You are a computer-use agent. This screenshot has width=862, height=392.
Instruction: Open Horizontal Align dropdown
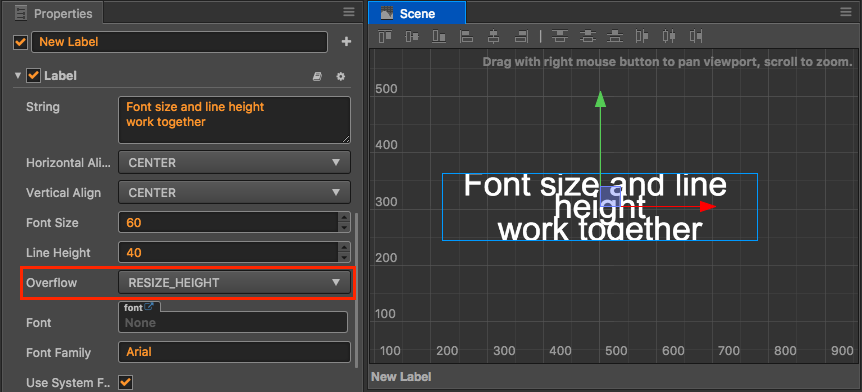pyautogui.click(x=234, y=163)
